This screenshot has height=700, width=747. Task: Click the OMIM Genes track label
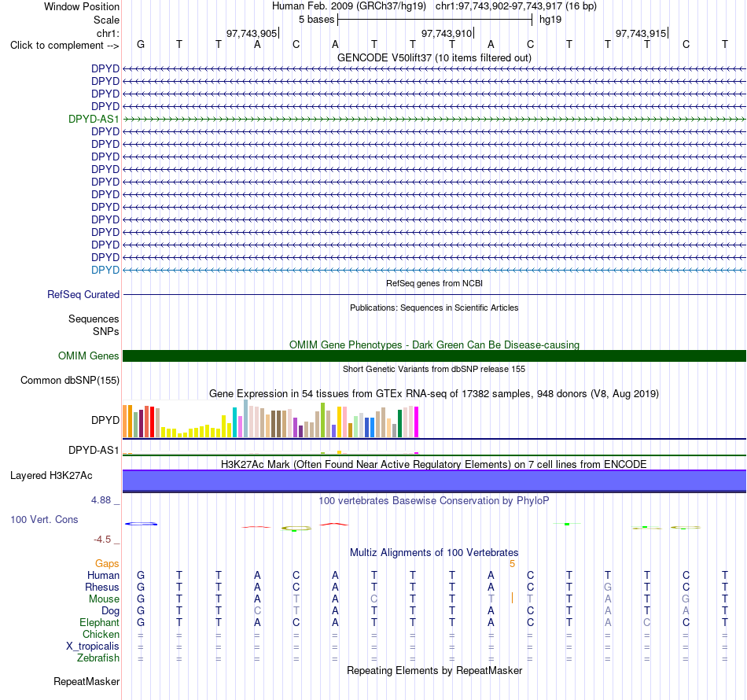pyautogui.click(x=88, y=356)
